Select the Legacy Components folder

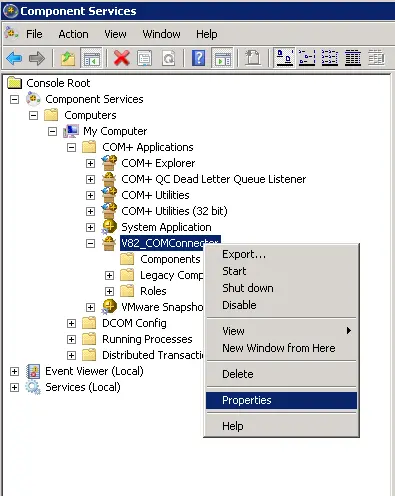(172, 275)
